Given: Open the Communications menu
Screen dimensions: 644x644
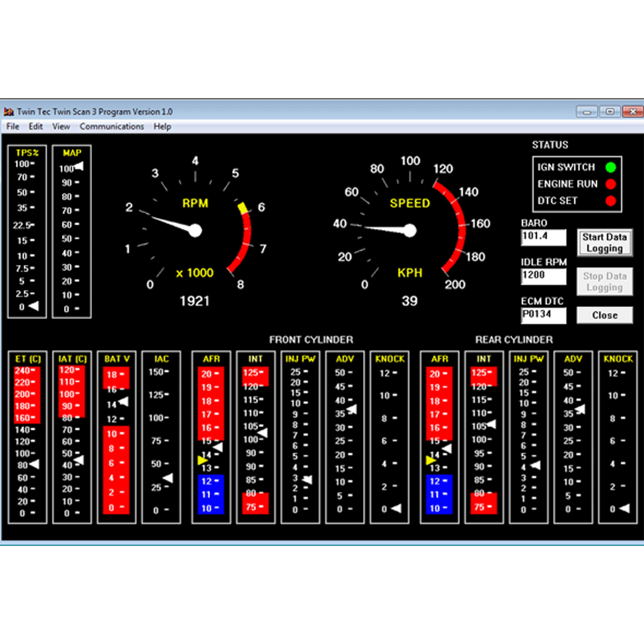Looking at the screenshot, I should (112, 126).
